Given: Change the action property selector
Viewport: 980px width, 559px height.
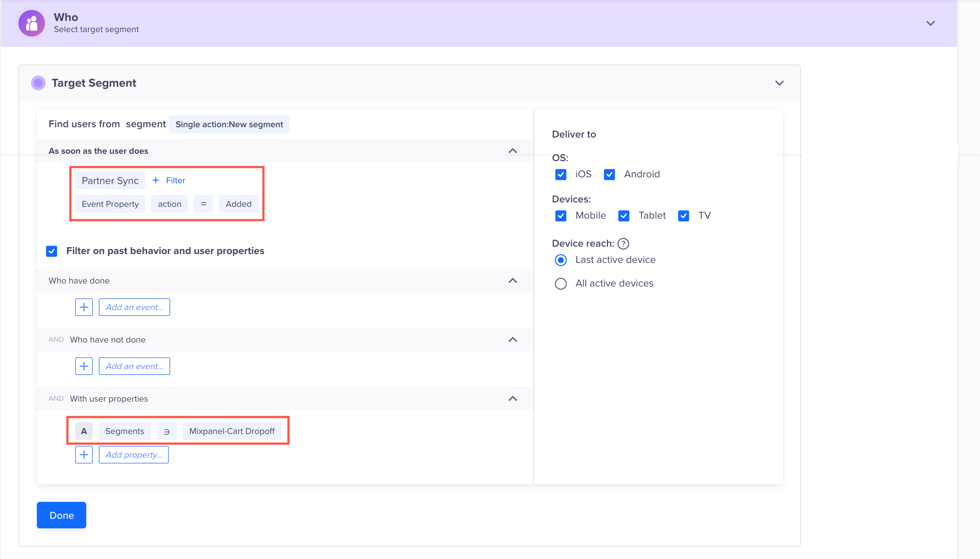Looking at the screenshot, I should tap(169, 204).
